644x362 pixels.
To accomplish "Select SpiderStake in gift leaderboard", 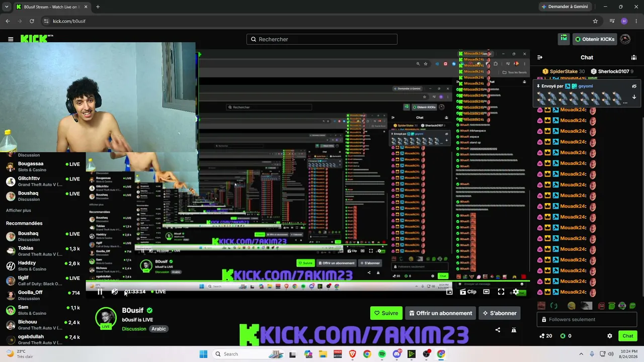I will click(563, 71).
